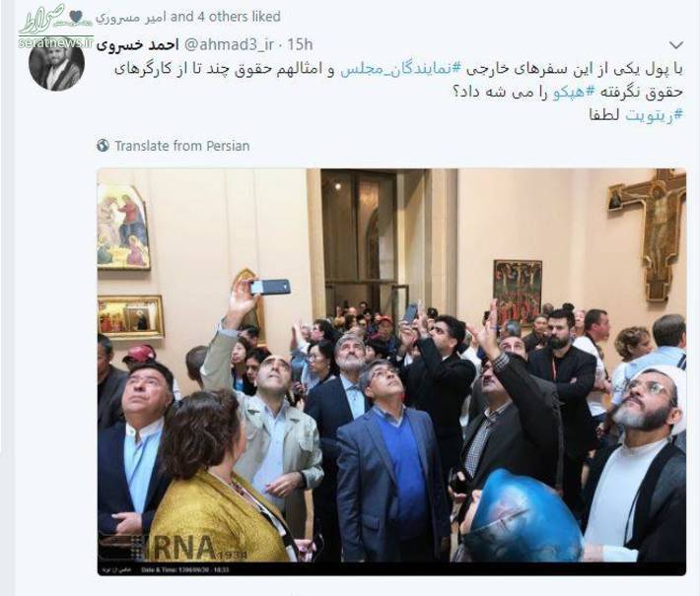This screenshot has width=700, height=596.
Task: Open Ahmad Khosravi's profile avatar
Action: [x=57, y=64]
